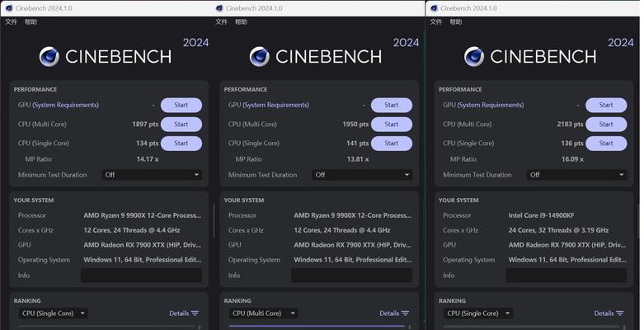Click the scrollbar between left and middle windows

214,220
